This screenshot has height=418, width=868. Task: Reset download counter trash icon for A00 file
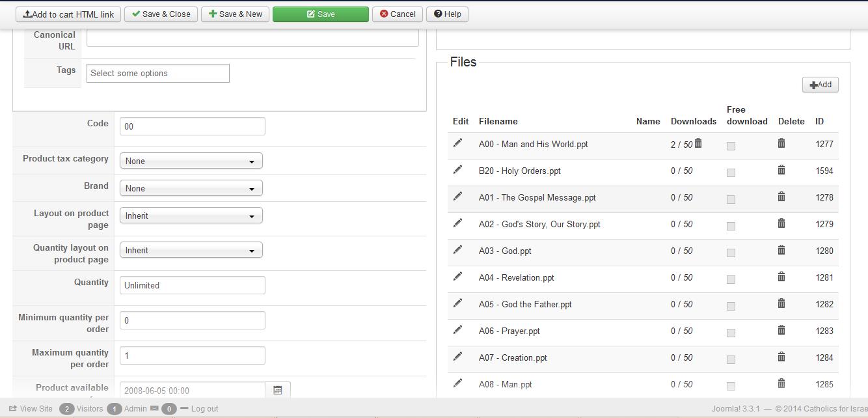coord(698,143)
